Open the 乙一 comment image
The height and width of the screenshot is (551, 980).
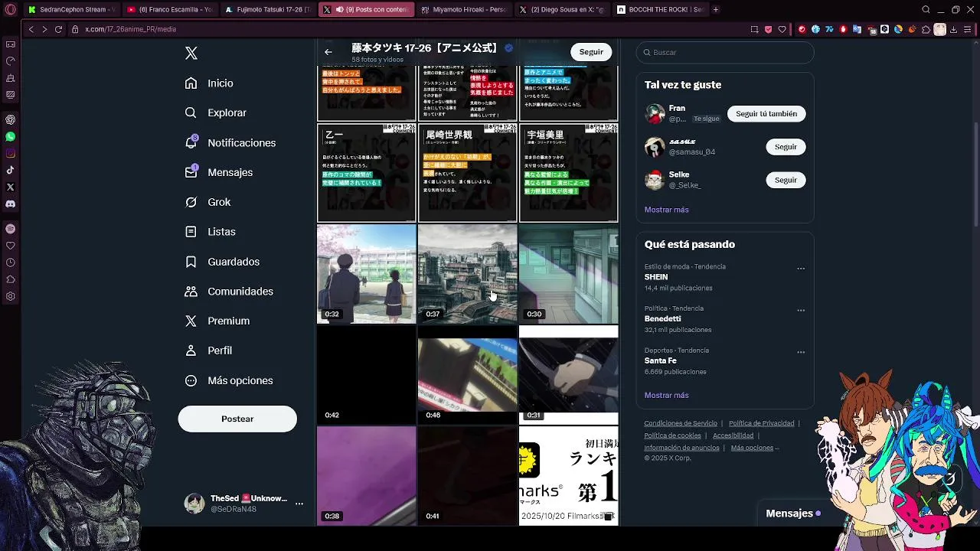[366, 173]
